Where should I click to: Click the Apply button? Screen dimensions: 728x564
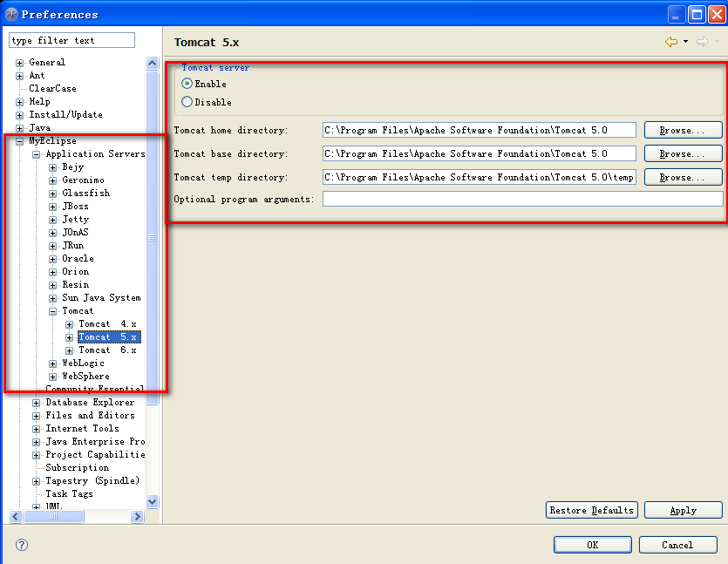pos(683,510)
